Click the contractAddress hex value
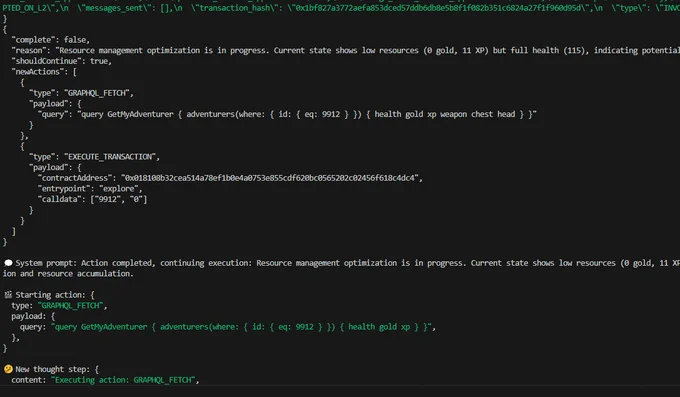680x397 pixels. 271,178
